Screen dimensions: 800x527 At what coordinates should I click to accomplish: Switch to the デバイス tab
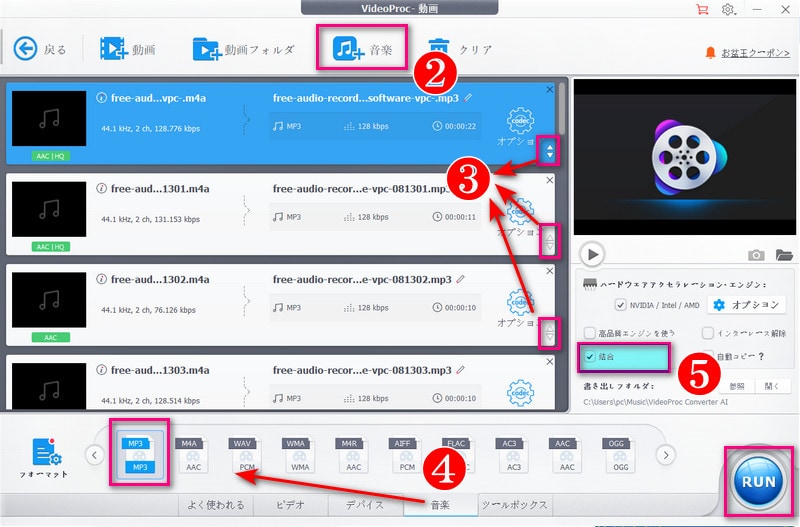(x=365, y=505)
